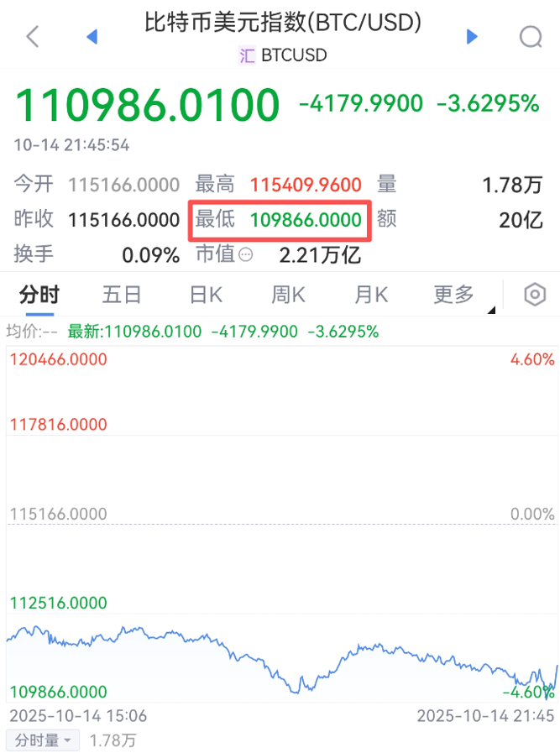This screenshot has width=560, height=753.
Task: Tap the back arrow icon
Action: pyautogui.click(x=33, y=36)
